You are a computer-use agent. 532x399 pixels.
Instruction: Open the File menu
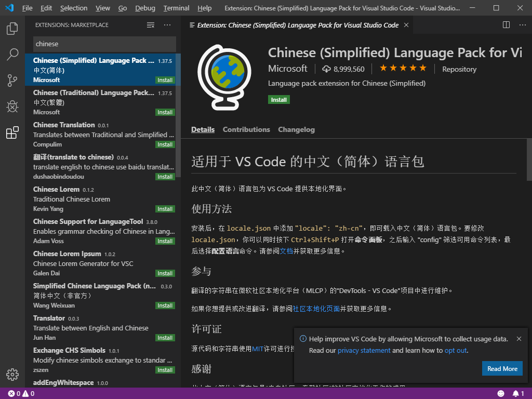tap(27, 8)
